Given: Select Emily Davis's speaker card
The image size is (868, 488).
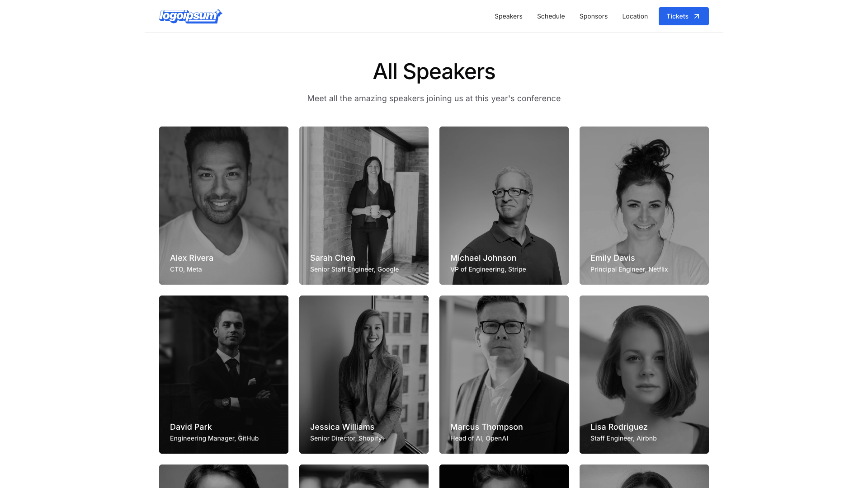Looking at the screenshot, I should [x=644, y=206].
